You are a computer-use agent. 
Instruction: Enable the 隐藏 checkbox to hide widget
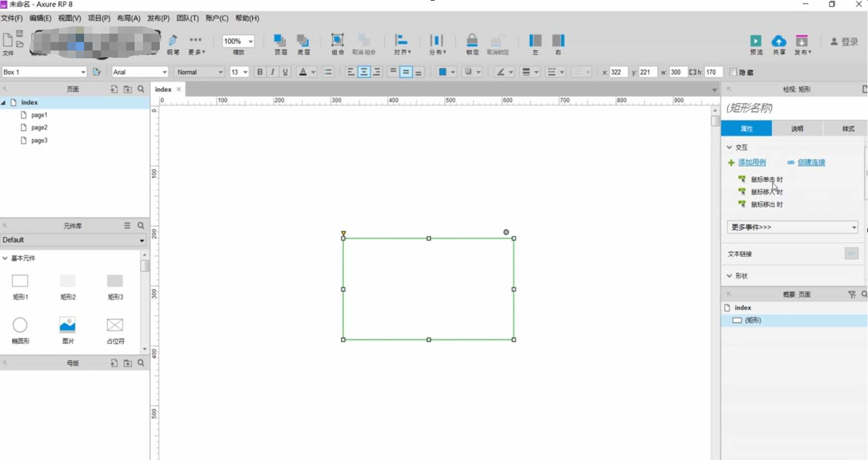click(733, 72)
